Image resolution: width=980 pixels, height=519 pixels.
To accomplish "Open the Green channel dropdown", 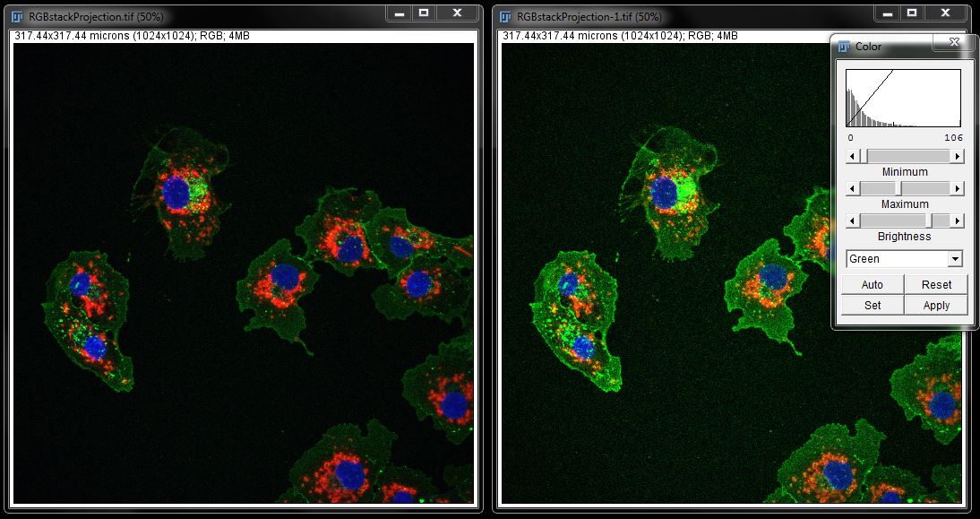I will coord(955,259).
